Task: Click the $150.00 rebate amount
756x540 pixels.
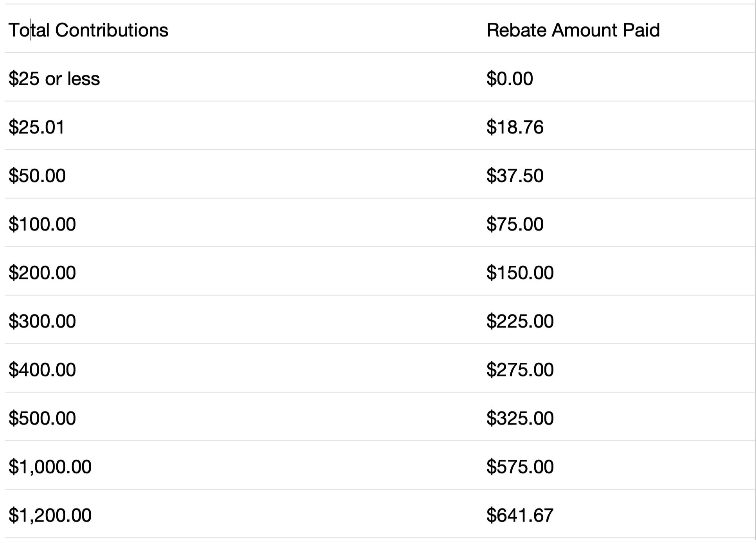Action: click(x=520, y=273)
